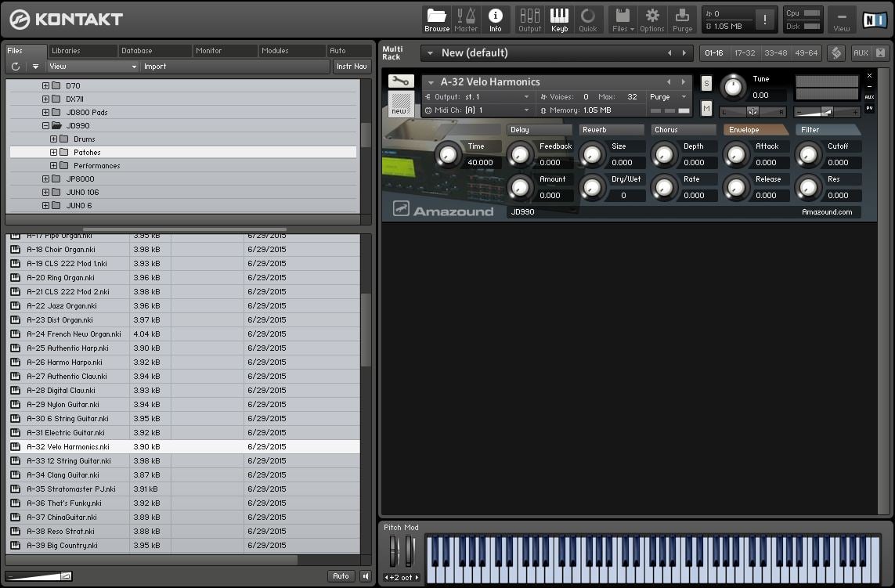Select the Envelope effect label
The width and height of the screenshot is (895, 588).
(x=755, y=130)
